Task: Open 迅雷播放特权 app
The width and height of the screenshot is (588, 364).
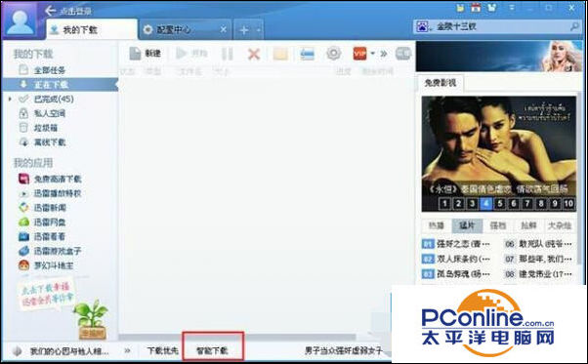Action: tap(50, 193)
